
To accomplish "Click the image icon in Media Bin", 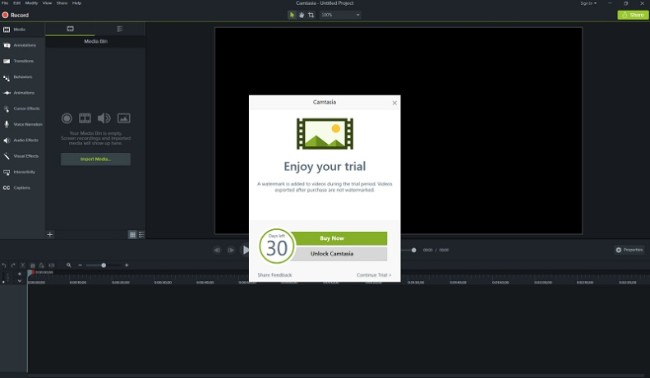I will pos(124,118).
